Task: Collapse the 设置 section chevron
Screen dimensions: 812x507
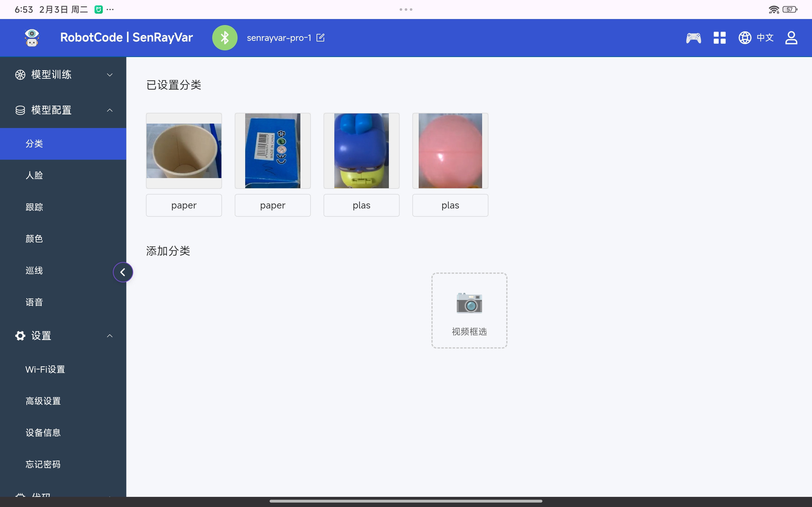Action: pos(109,336)
